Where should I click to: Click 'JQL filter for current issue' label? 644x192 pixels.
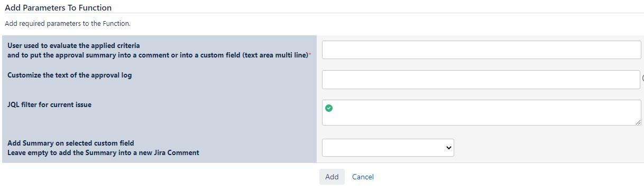49,104
